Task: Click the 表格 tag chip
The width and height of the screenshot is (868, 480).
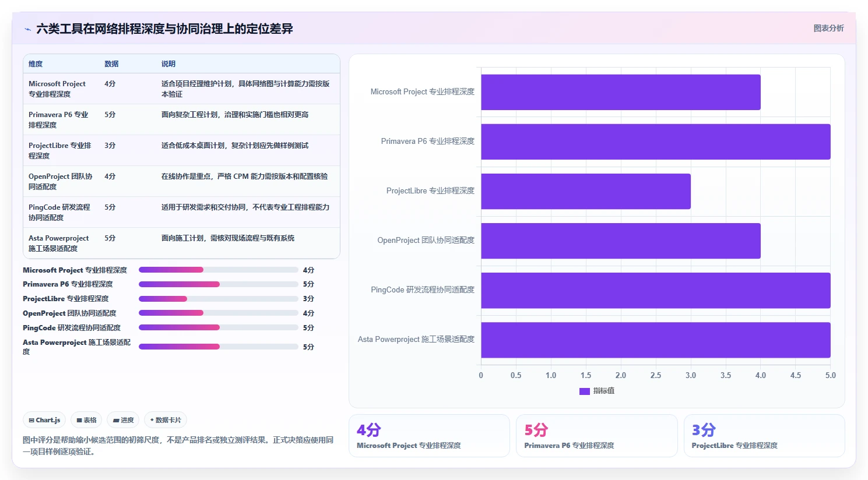Action: (x=86, y=420)
